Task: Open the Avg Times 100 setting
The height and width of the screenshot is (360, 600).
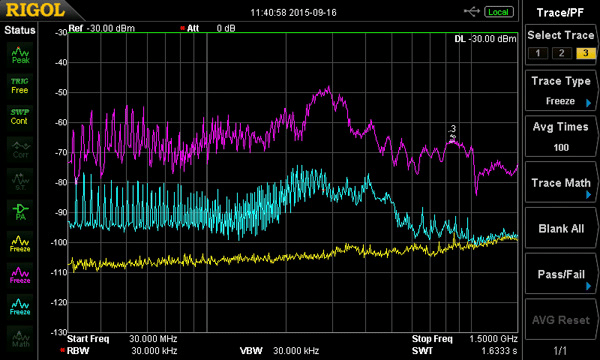Action: (560, 137)
